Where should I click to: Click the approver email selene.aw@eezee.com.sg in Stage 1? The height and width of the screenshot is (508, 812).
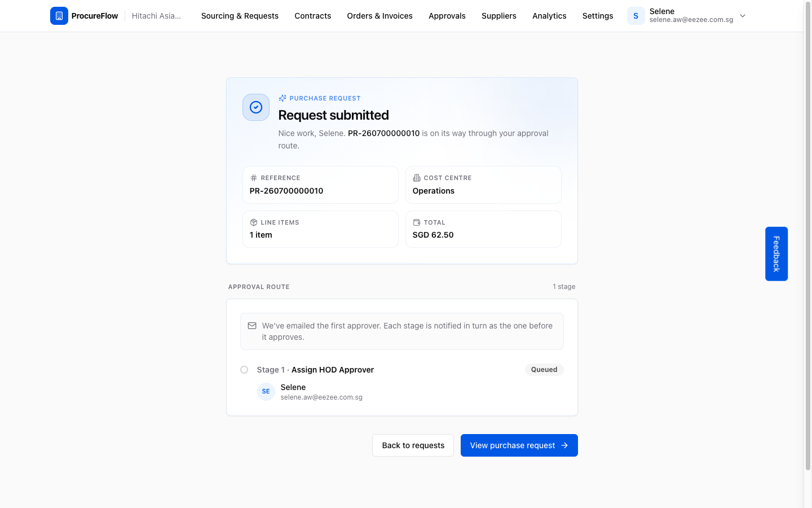[321, 397]
